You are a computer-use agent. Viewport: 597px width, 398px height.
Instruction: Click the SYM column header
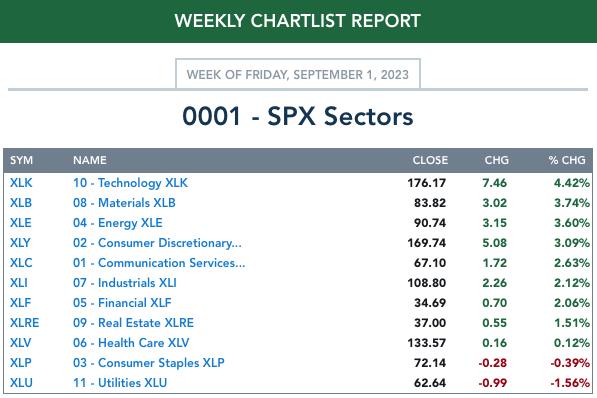[x=21, y=160]
